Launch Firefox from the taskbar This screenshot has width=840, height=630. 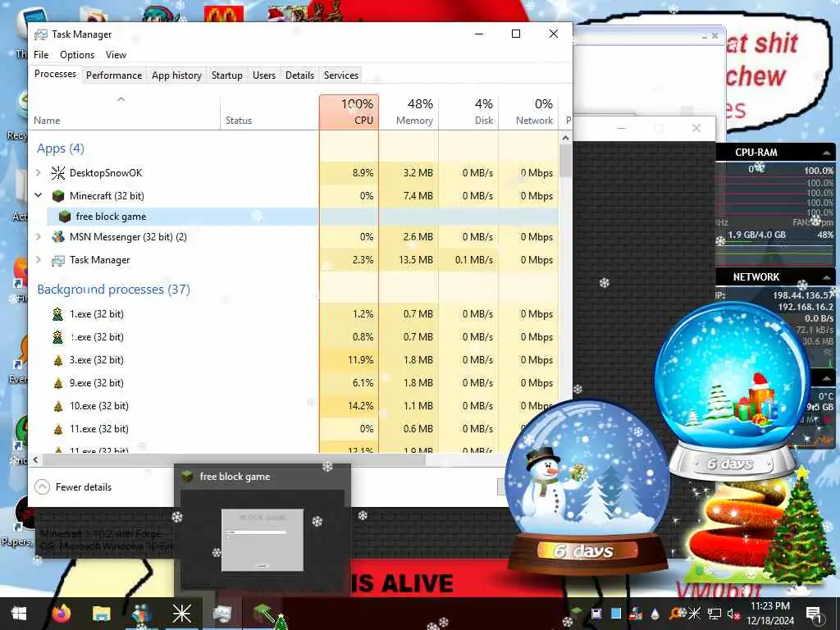click(x=62, y=614)
